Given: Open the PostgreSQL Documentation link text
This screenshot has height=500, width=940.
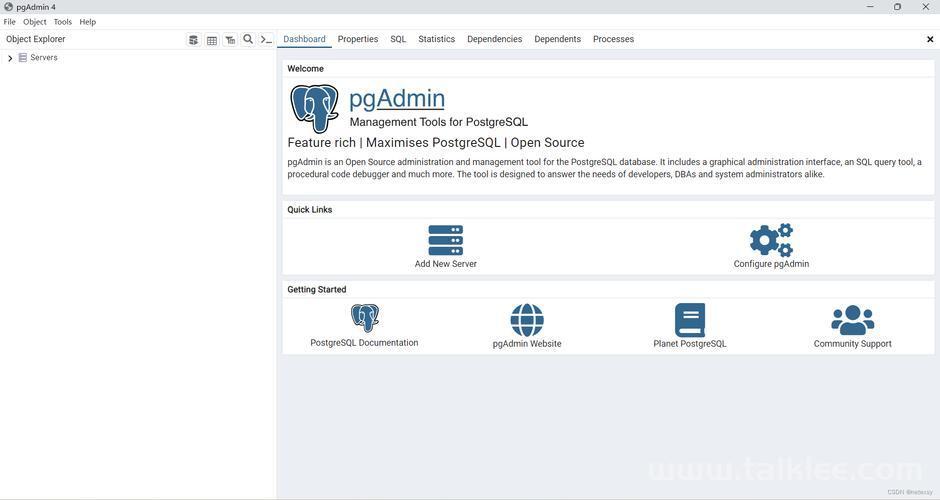Looking at the screenshot, I should [x=364, y=343].
